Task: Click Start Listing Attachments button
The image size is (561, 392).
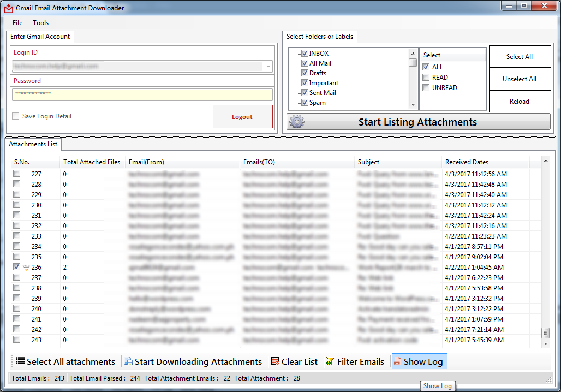Action: (418, 122)
